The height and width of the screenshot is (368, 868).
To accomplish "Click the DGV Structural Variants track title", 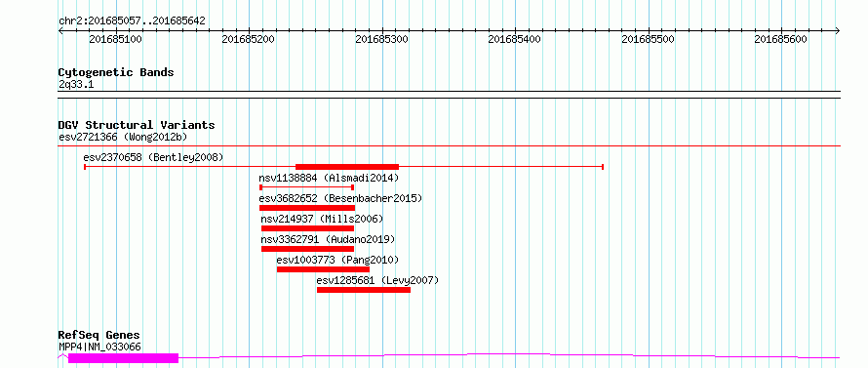I will click(x=137, y=125).
